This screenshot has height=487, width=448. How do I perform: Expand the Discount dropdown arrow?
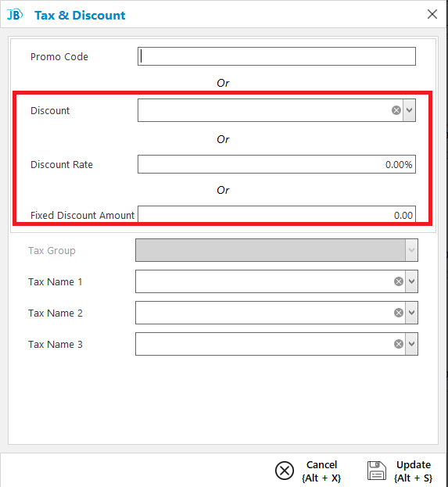click(x=409, y=110)
